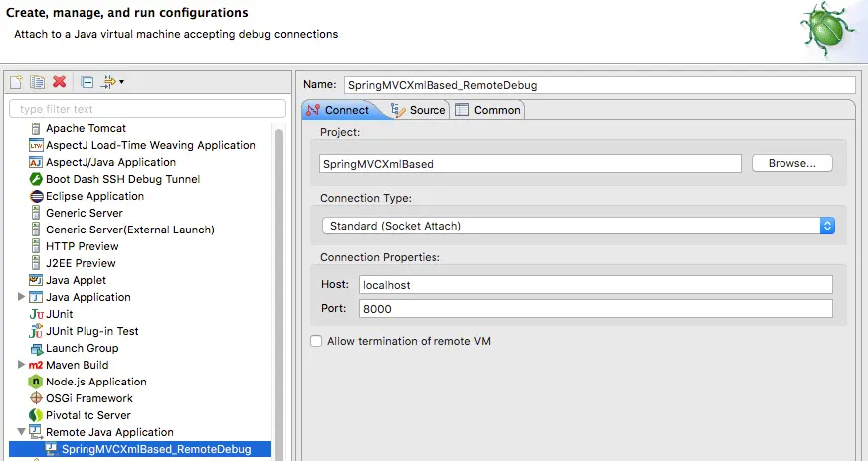Click the configuration list vertical scrollbar
The width and height of the screenshot is (868, 461).
279,293
